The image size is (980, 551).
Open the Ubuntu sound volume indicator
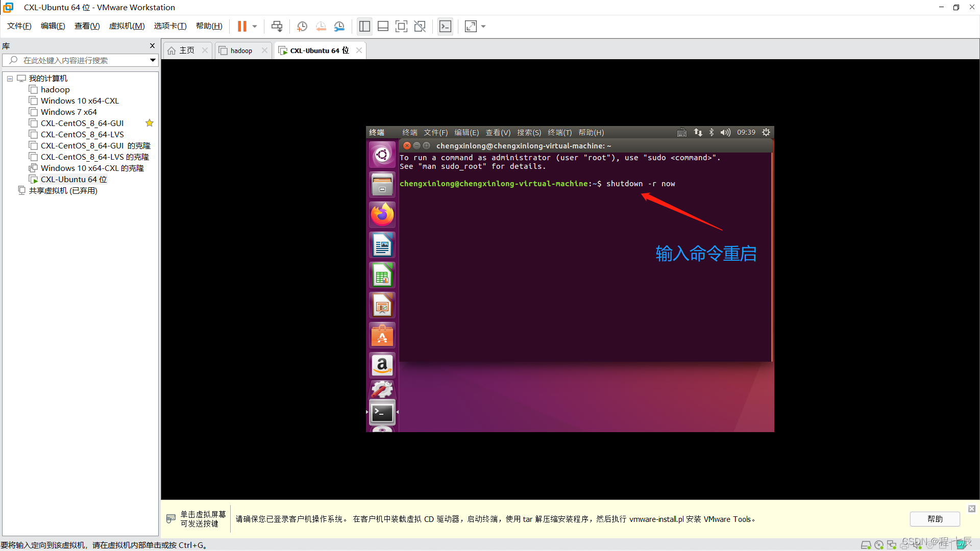pyautogui.click(x=725, y=133)
